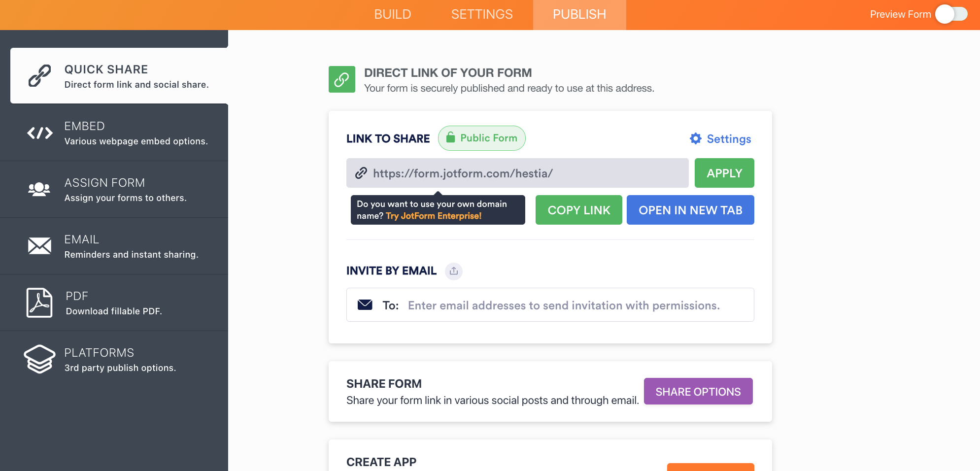Click the green direct link icon

point(342,79)
